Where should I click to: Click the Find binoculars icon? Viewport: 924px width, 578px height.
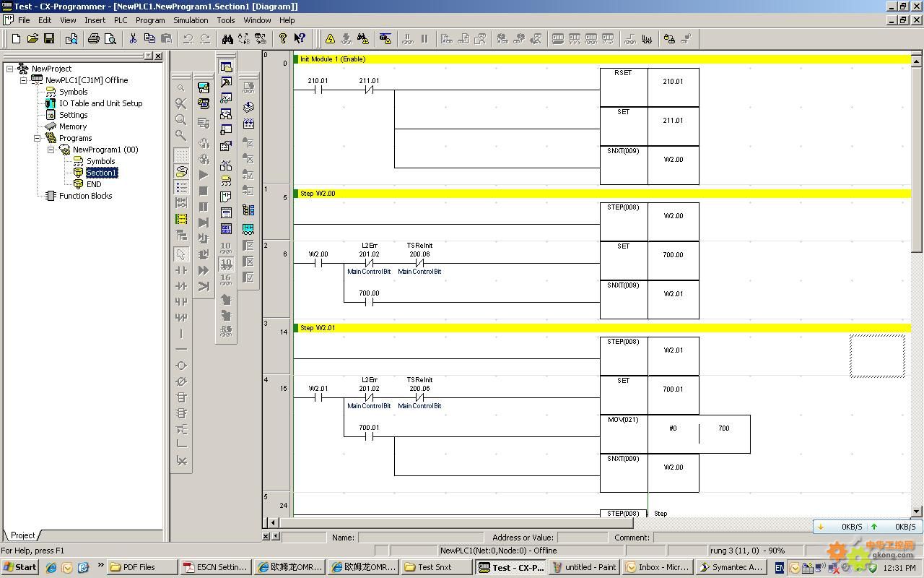click(x=227, y=39)
